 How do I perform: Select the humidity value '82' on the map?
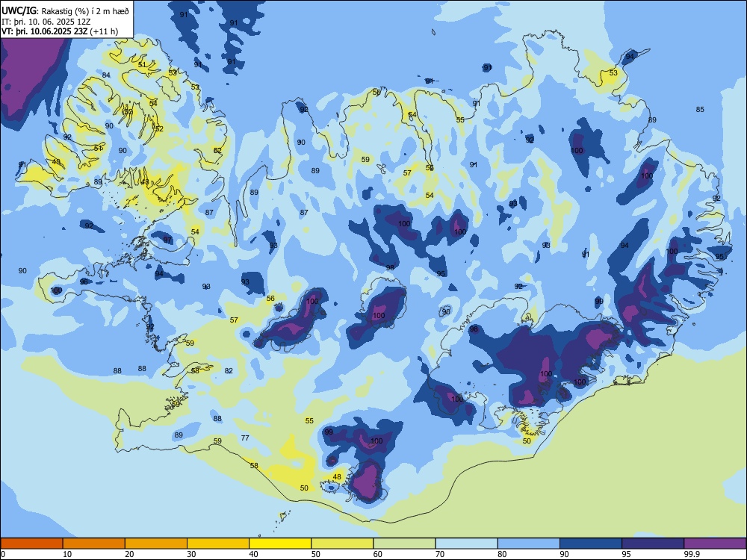point(229,371)
